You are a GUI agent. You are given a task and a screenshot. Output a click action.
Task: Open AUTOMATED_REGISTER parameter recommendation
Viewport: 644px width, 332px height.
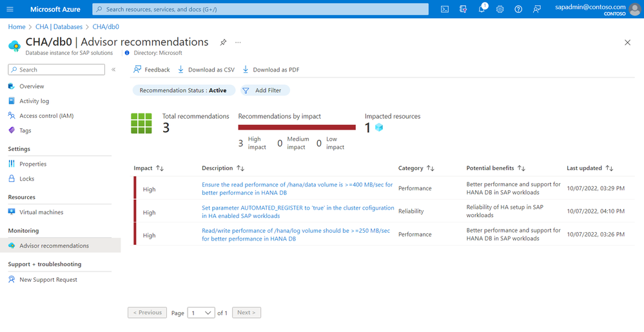coord(298,211)
